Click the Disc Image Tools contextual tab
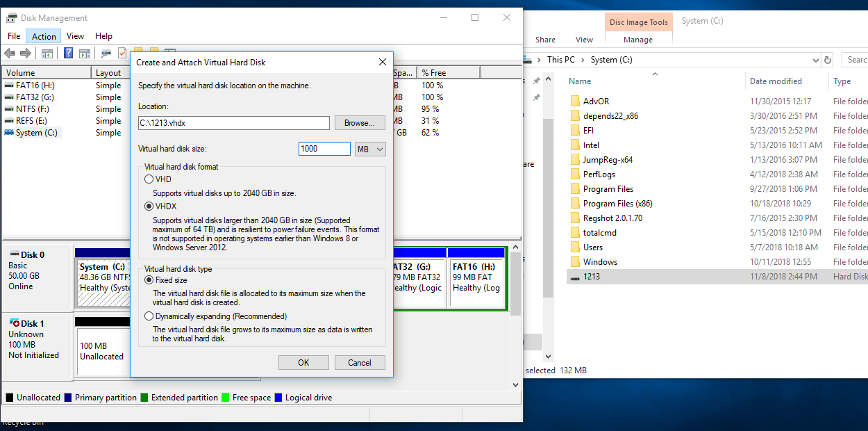Image resolution: width=868 pixels, height=431 pixels. point(638,22)
